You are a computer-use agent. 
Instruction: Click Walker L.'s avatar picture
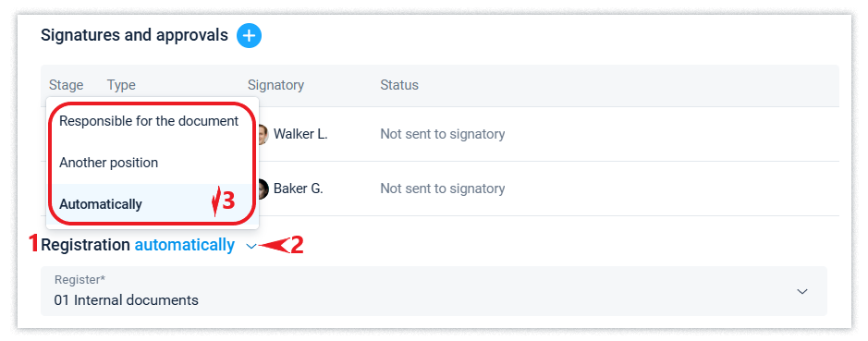263,134
